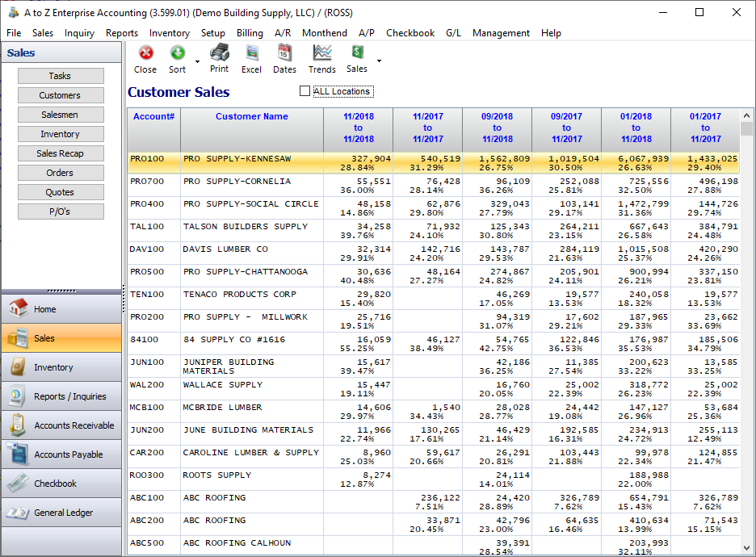Click the Sales Recap button
Screen dimensions: 756x557
pyautogui.click(x=61, y=153)
